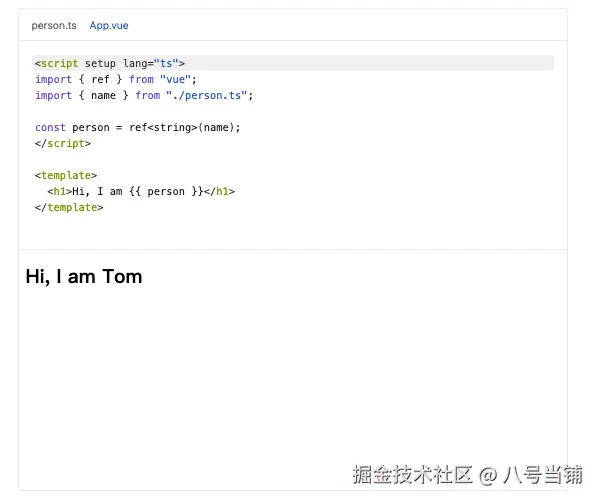598x501 pixels.
Task: Click the h1 opening tag in template
Action: point(59,191)
